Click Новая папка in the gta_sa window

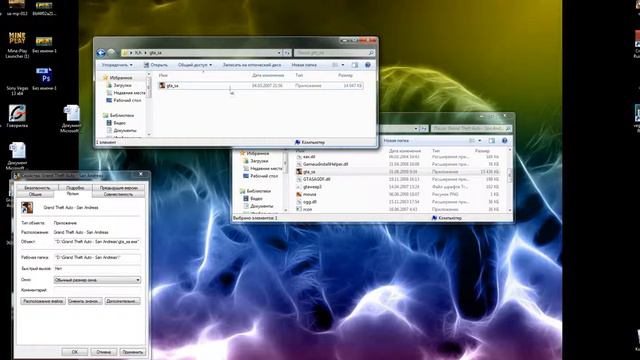point(304,65)
